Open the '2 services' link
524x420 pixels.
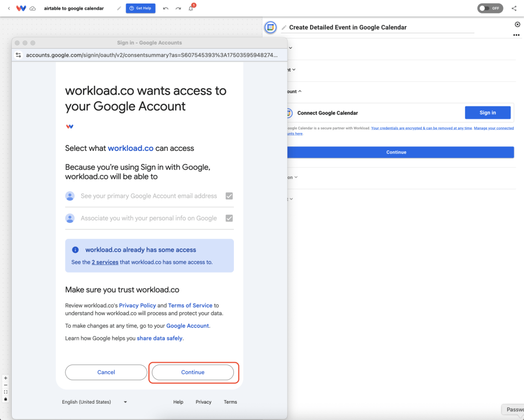[x=105, y=262]
